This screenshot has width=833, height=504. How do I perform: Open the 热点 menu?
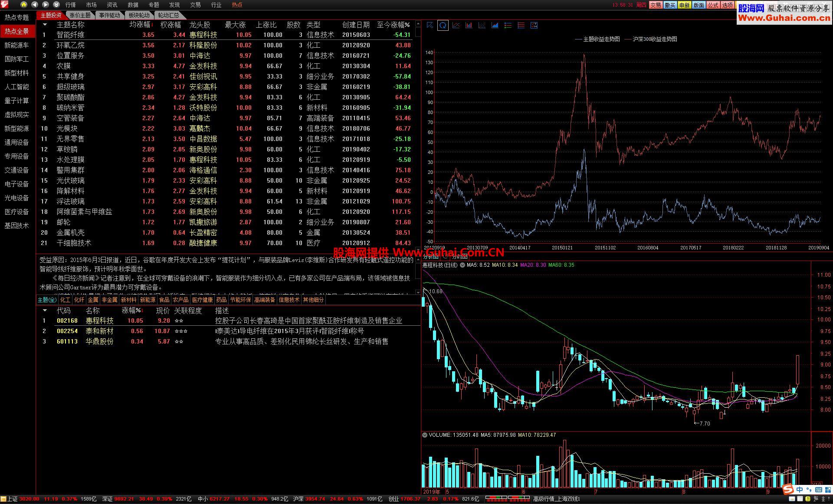pyautogui.click(x=237, y=5)
